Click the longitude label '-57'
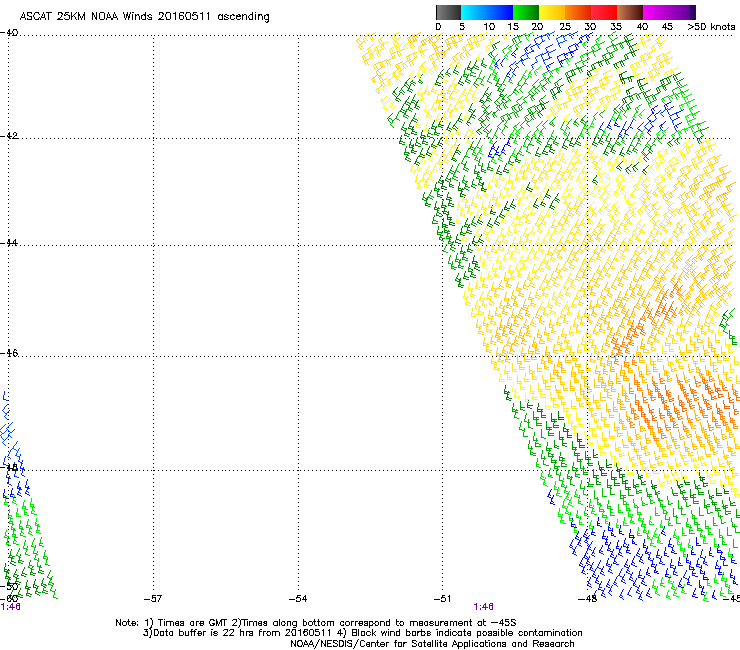Viewport: 740px width, 650px height. [153, 599]
